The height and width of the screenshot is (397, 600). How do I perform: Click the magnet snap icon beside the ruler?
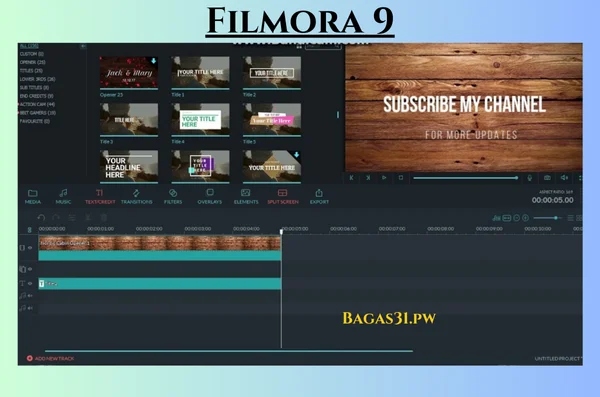29,230
